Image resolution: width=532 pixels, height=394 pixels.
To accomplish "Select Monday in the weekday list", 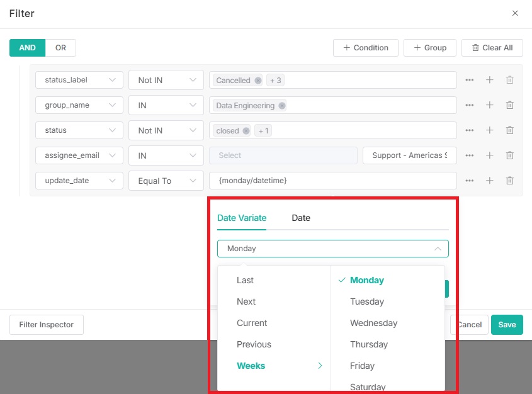I will (x=367, y=280).
